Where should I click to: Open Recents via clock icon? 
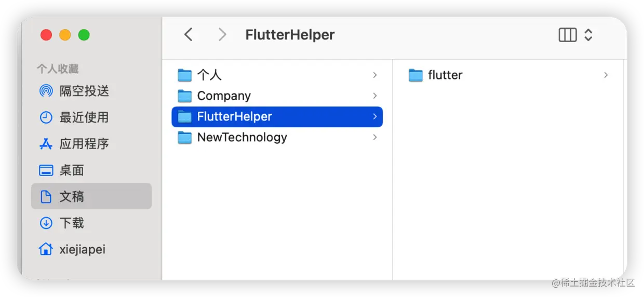(46, 118)
